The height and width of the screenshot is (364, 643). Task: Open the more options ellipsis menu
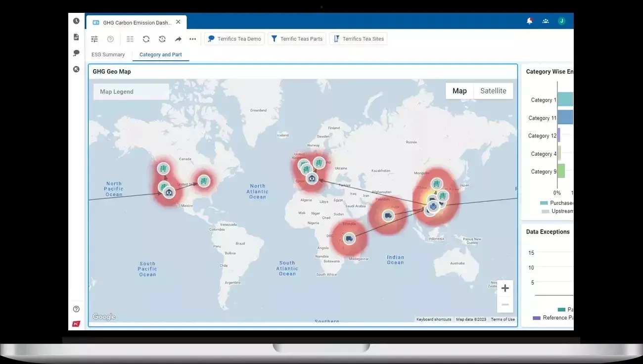coord(193,39)
